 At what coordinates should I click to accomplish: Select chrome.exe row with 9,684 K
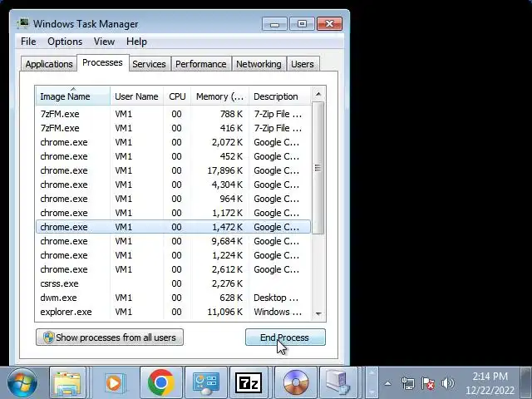173,241
